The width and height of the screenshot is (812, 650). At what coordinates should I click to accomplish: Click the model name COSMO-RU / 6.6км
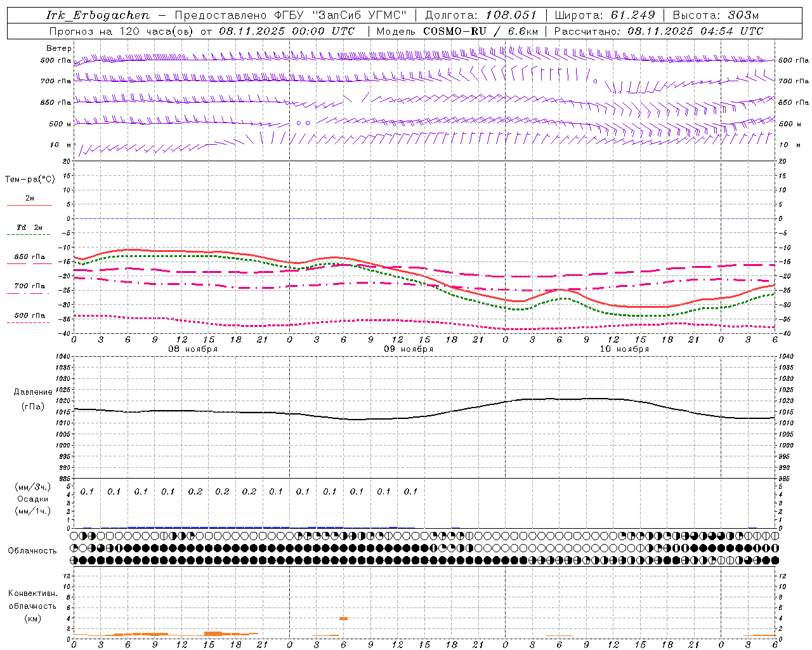click(x=480, y=31)
